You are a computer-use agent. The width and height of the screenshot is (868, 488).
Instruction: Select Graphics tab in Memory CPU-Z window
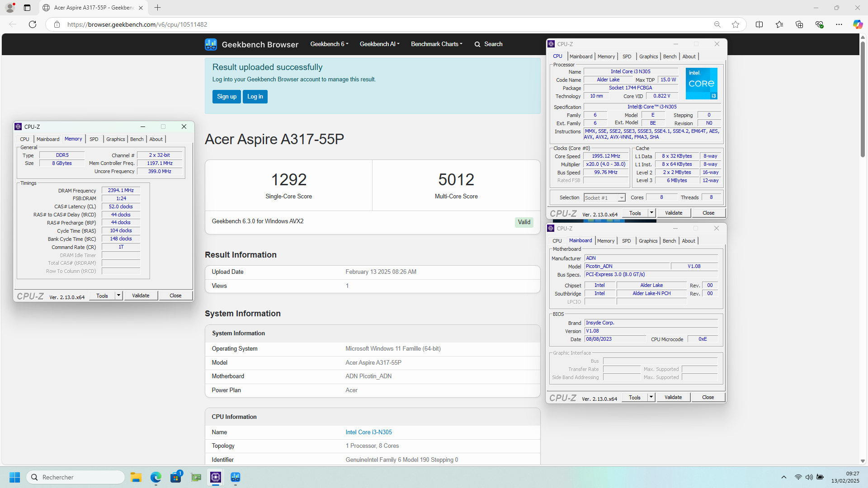pos(115,139)
